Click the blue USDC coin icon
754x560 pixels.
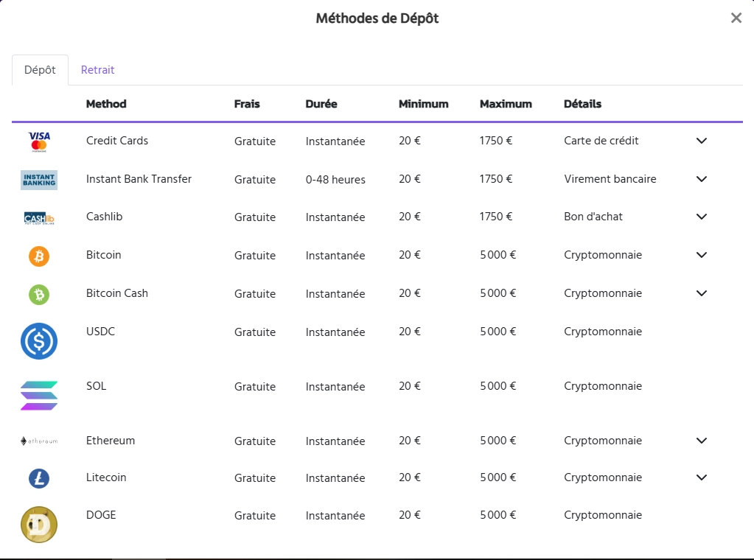[39, 341]
